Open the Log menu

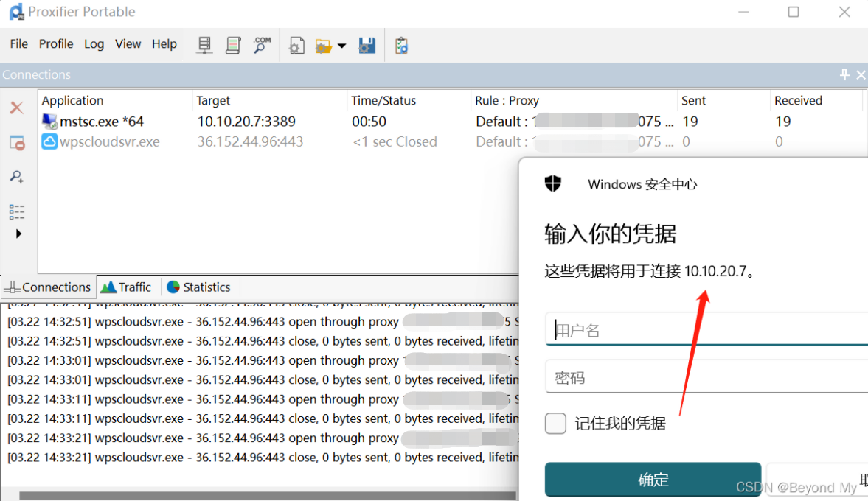click(x=94, y=44)
